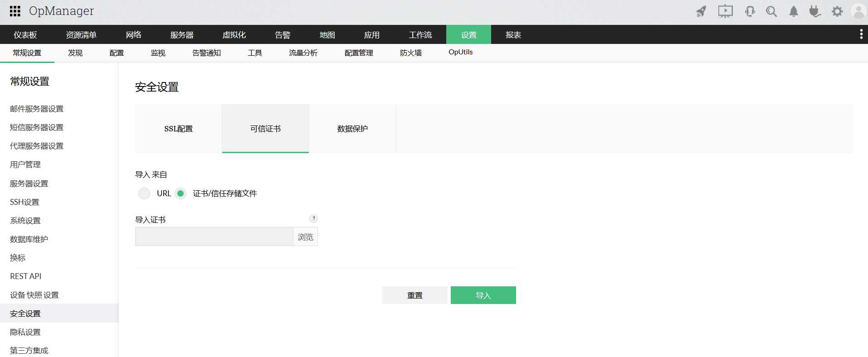The height and width of the screenshot is (357, 868).
Task: Open the 配置管理 submenu tab
Action: click(359, 53)
